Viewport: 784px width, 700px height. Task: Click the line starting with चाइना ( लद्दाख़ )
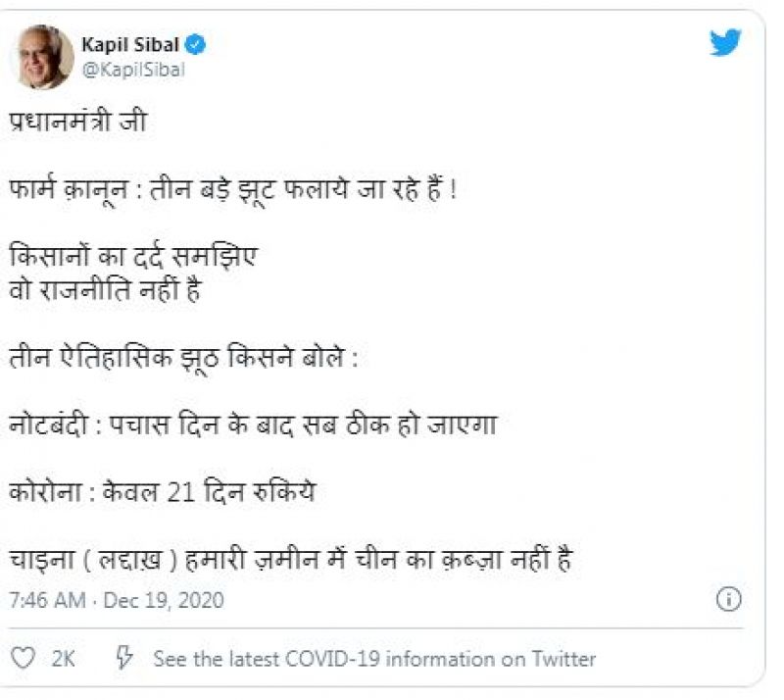290,559
